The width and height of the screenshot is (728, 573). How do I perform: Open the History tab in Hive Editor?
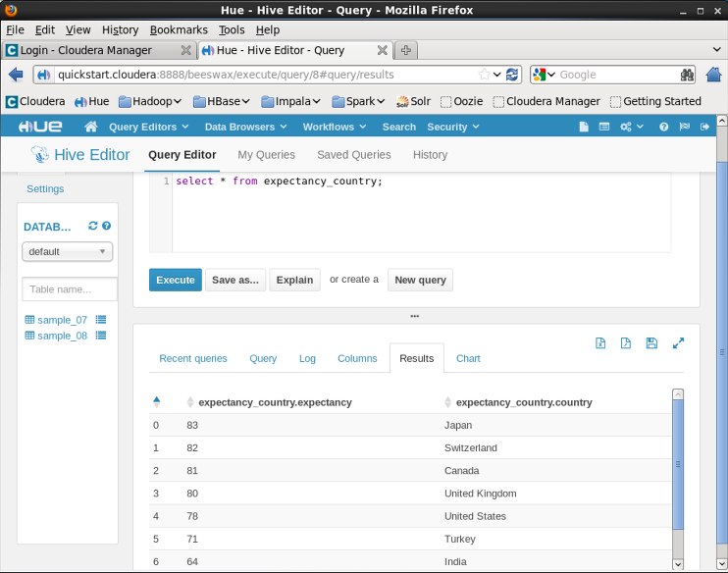[431, 155]
